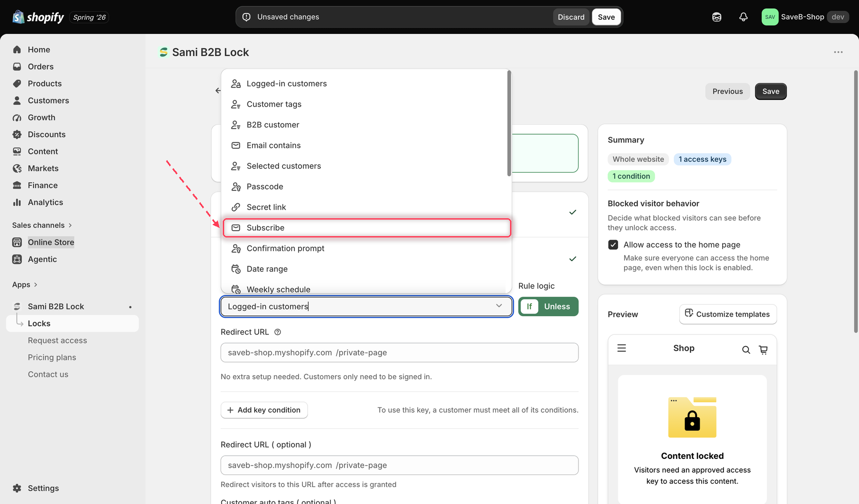Click the back arrow beside the dropdown
Image resolution: width=859 pixels, height=504 pixels.
click(x=217, y=91)
